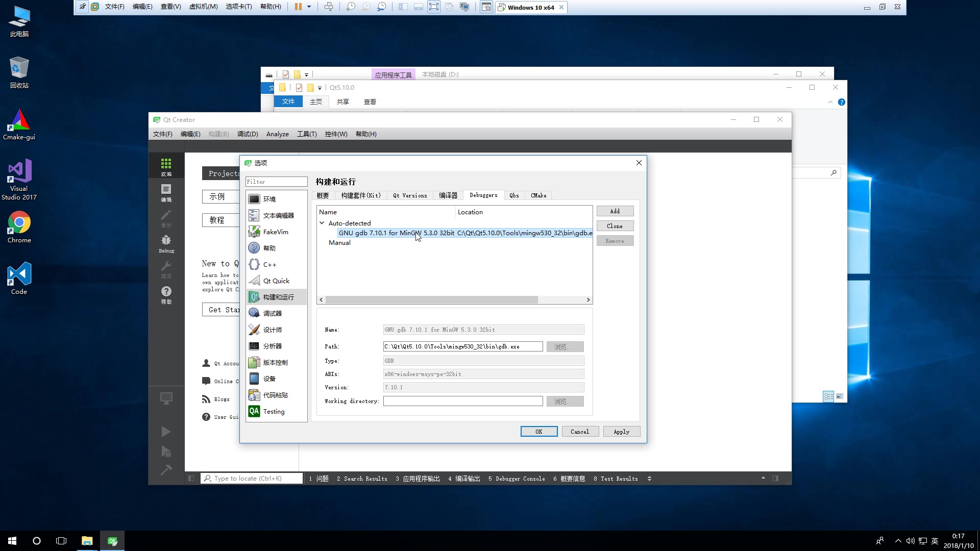
Task: Switch to the Qt Versions tab
Action: (410, 195)
